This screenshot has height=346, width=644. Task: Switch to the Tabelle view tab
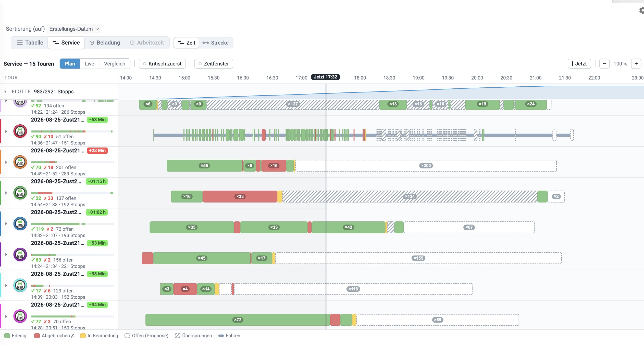[x=30, y=43]
